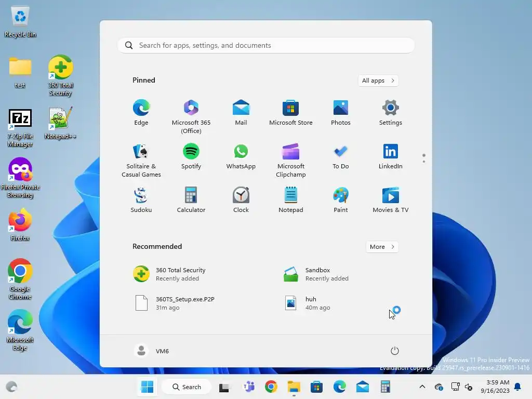The width and height of the screenshot is (532, 399).
Task: Click the Windows Start button on taskbar
Action: click(x=147, y=387)
